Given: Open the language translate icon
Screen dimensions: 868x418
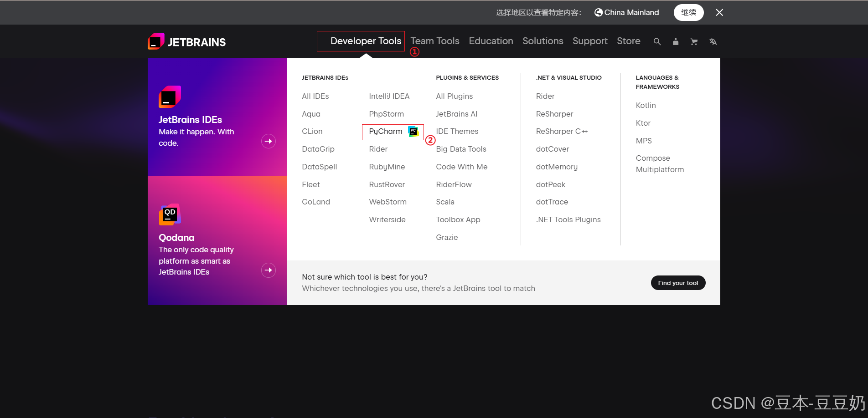Looking at the screenshot, I should click(713, 41).
